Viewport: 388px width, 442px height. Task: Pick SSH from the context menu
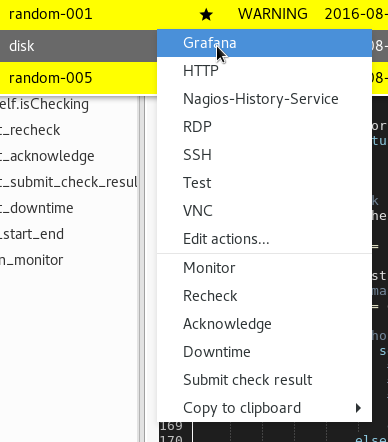[x=264, y=155]
